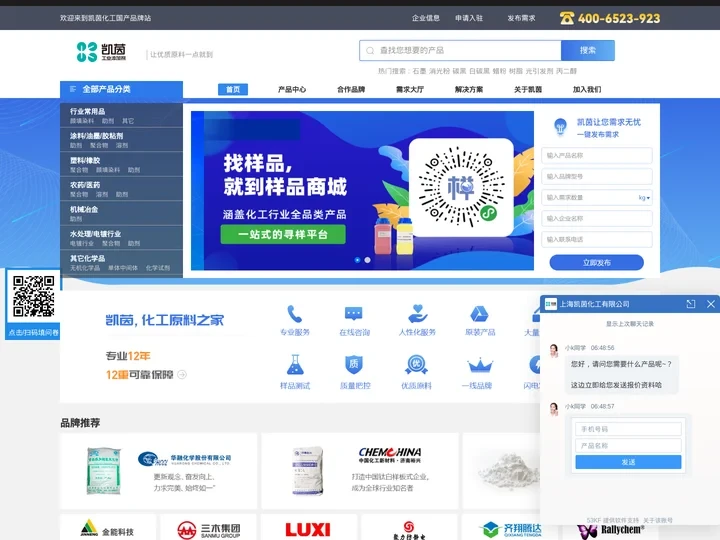Screen dimensions: 720x540
Task: Focus the 输入产品名称 field
Action: tap(596, 156)
